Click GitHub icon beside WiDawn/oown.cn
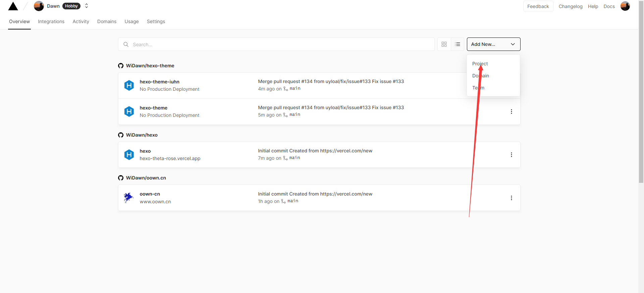The height and width of the screenshot is (293, 644). point(121,178)
